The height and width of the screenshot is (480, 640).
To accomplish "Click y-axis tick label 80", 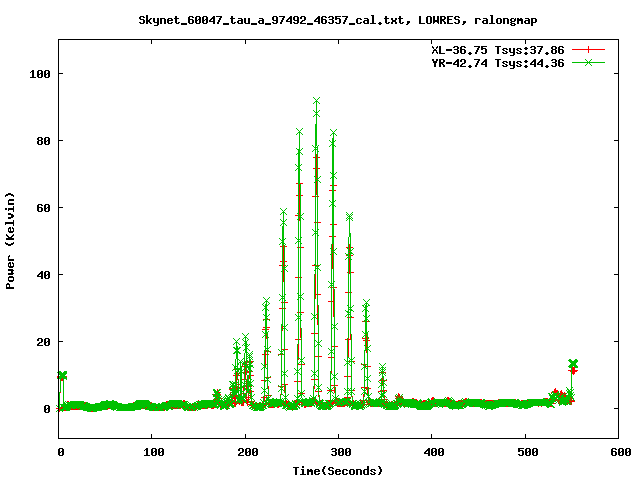I will click(43, 141).
